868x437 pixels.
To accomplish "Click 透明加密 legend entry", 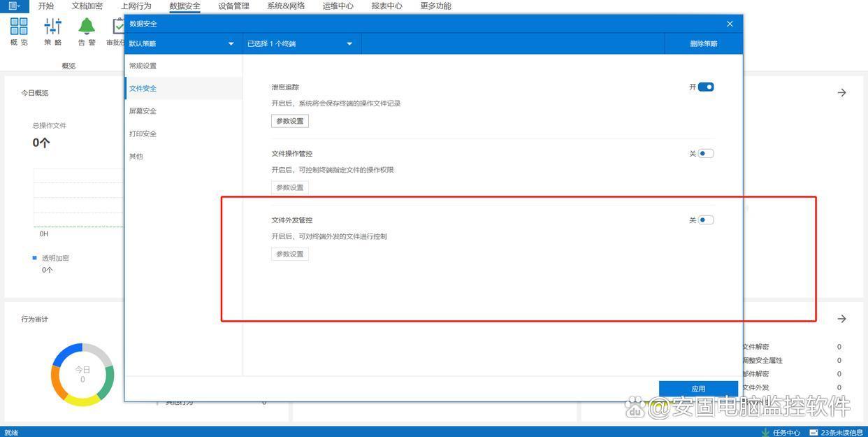I will (x=51, y=258).
